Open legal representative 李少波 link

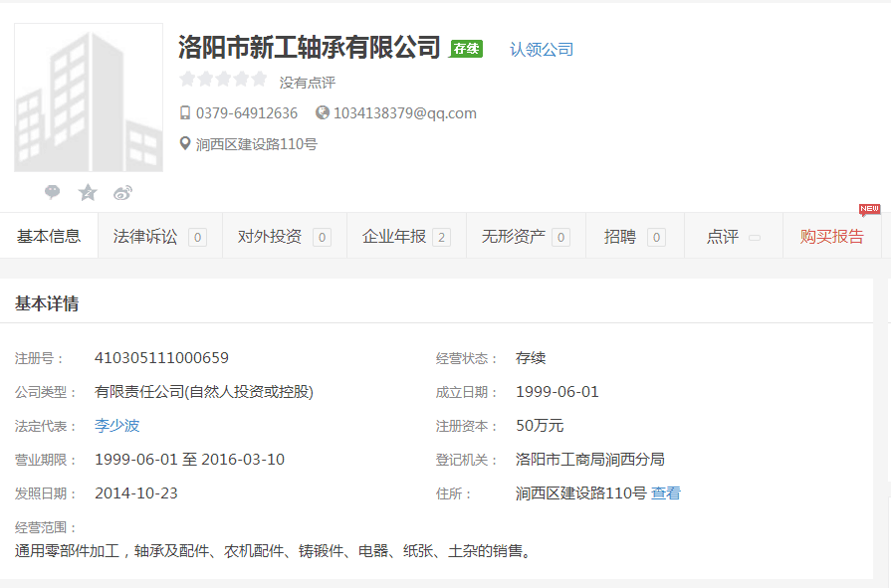[x=117, y=426]
